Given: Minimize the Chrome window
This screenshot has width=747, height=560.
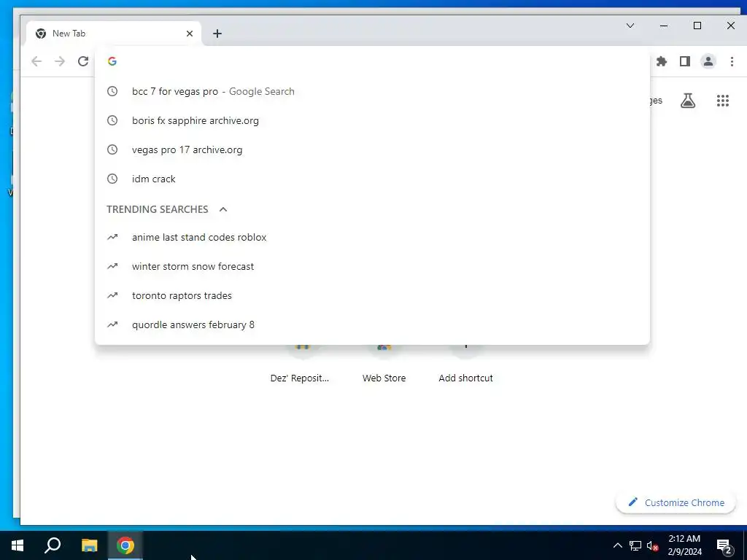Looking at the screenshot, I should click(664, 26).
